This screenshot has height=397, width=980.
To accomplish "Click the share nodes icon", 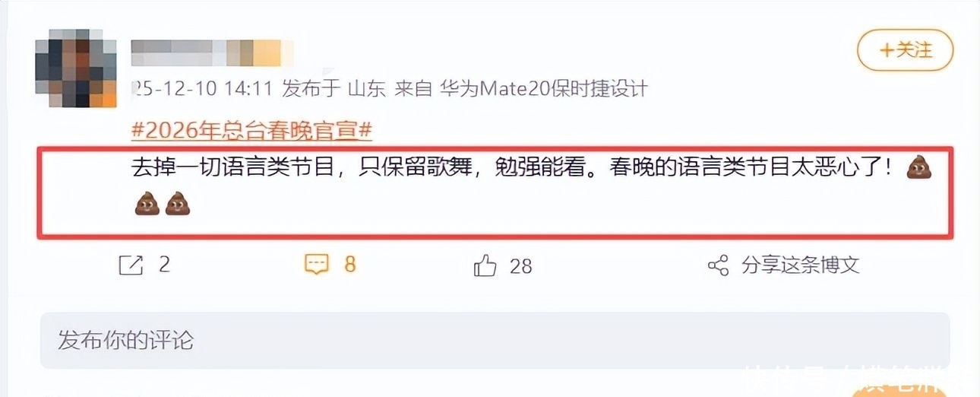I will point(718,265).
